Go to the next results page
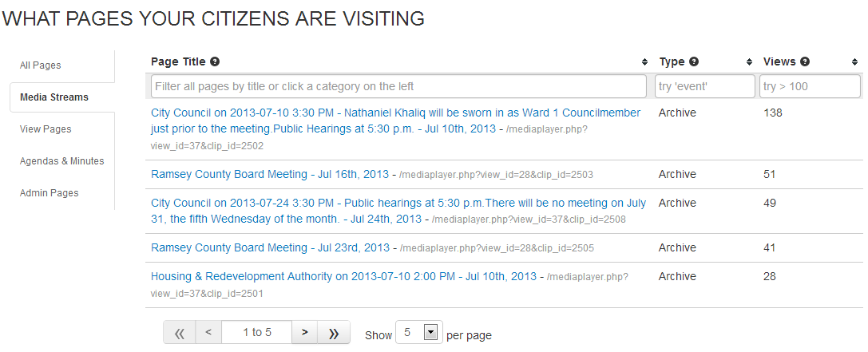The width and height of the screenshot is (868, 352). (x=304, y=333)
